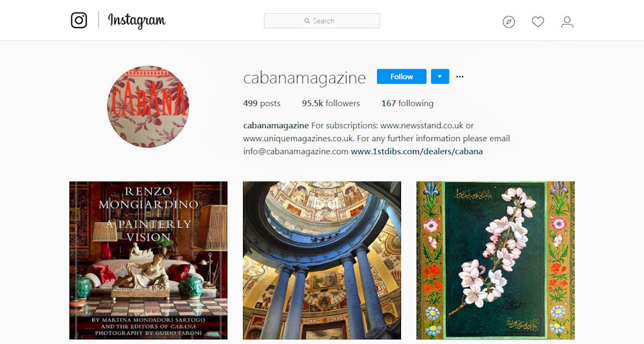Open the activity heart icon

coord(537,22)
